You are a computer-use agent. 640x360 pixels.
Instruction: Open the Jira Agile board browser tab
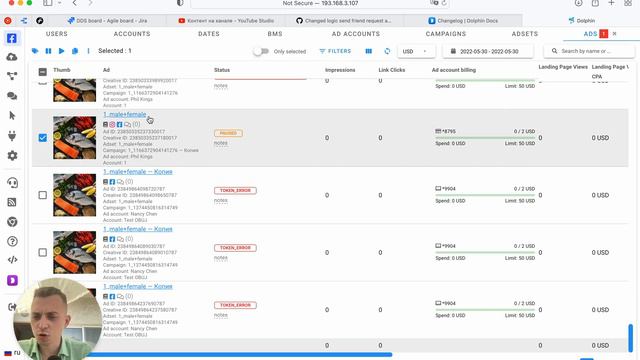[x=108, y=20]
